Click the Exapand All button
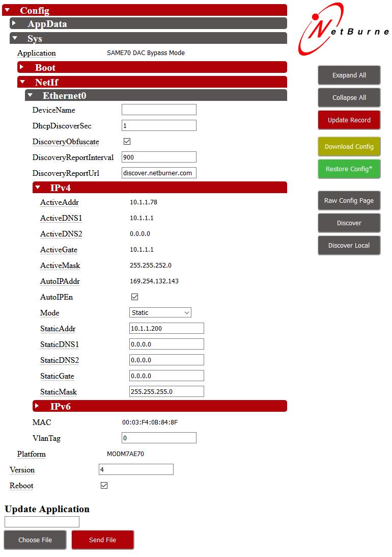This screenshot has width=392, height=557. pyautogui.click(x=349, y=75)
